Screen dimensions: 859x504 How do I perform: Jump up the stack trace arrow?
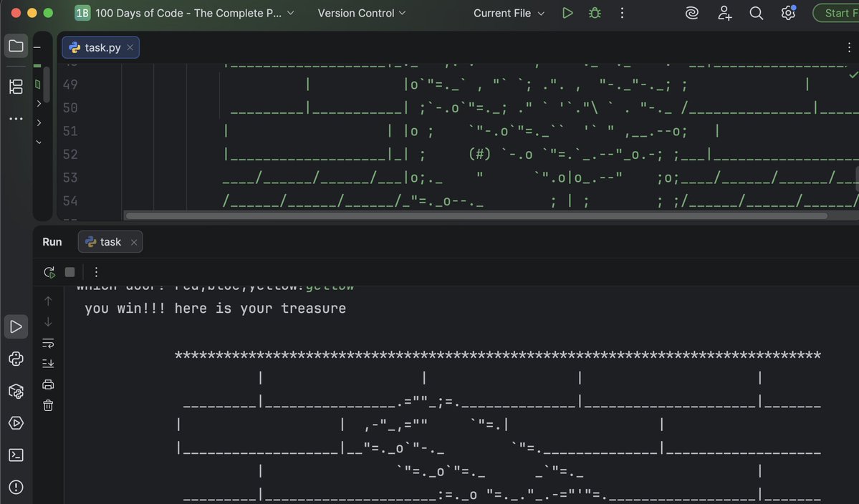coord(48,301)
